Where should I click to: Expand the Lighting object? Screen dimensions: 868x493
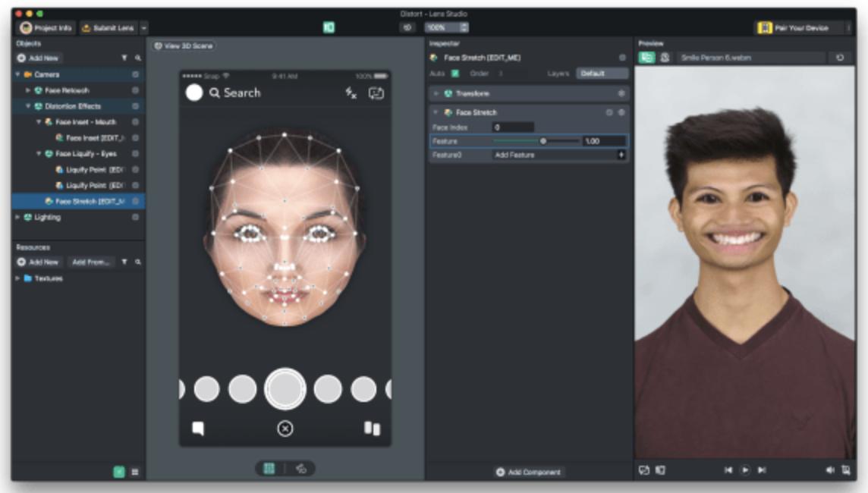(x=17, y=218)
